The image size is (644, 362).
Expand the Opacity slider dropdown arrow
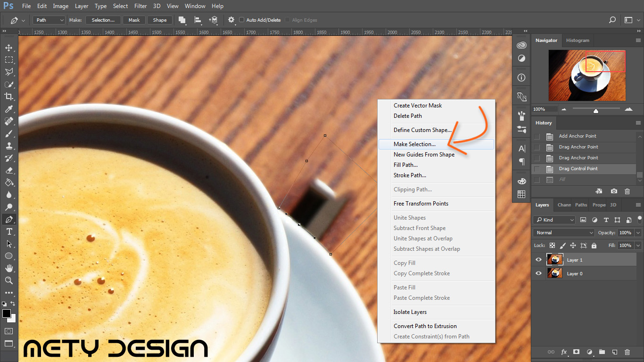(x=638, y=232)
